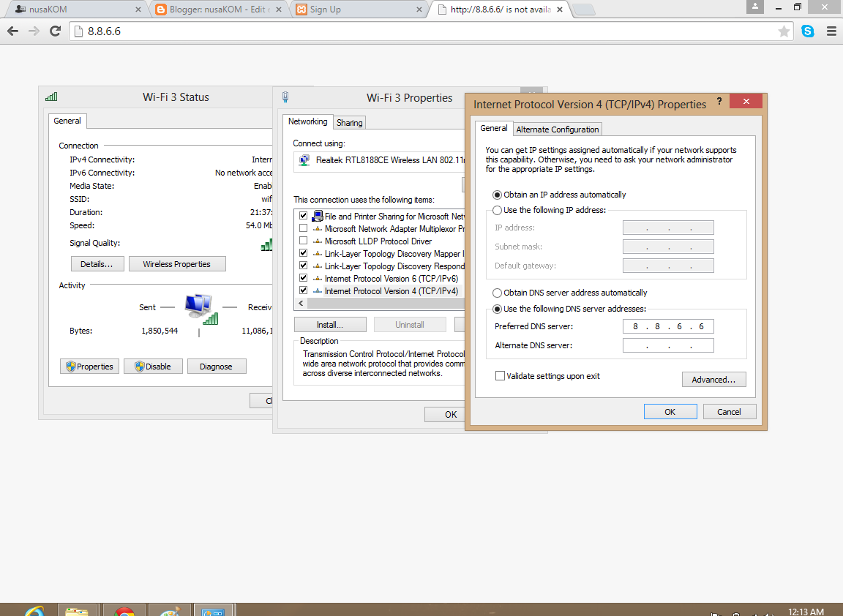Open Advanced... TCP/IP settings
The width and height of the screenshot is (843, 616).
pyautogui.click(x=713, y=380)
